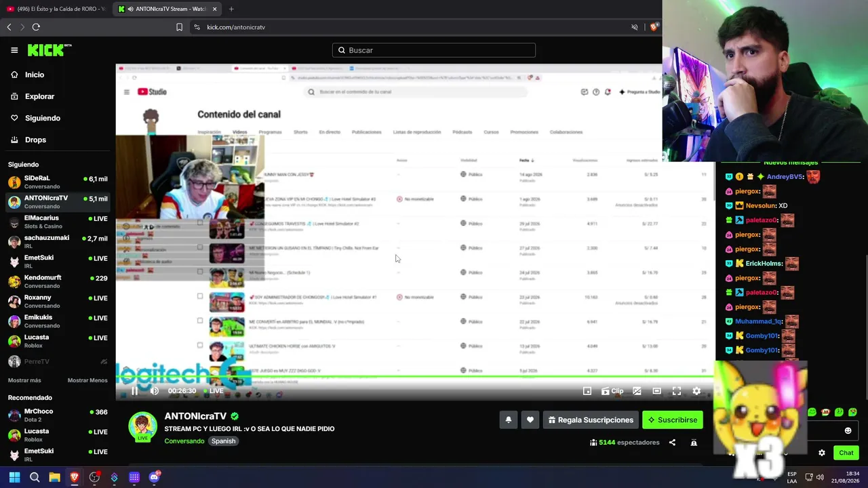The image size is (868, 488).
Task: Click Brave browser taskbar icon
Action: 75,477
